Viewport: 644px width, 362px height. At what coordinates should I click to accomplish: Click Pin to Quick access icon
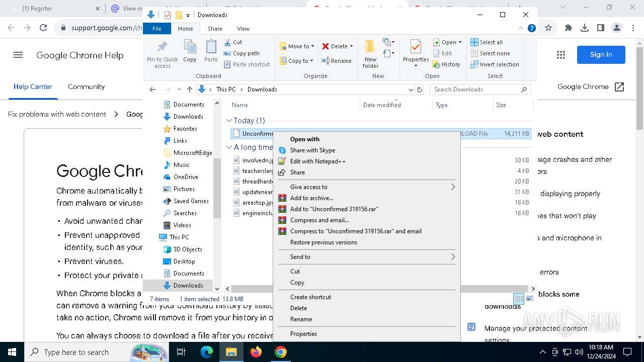point(162,54)
